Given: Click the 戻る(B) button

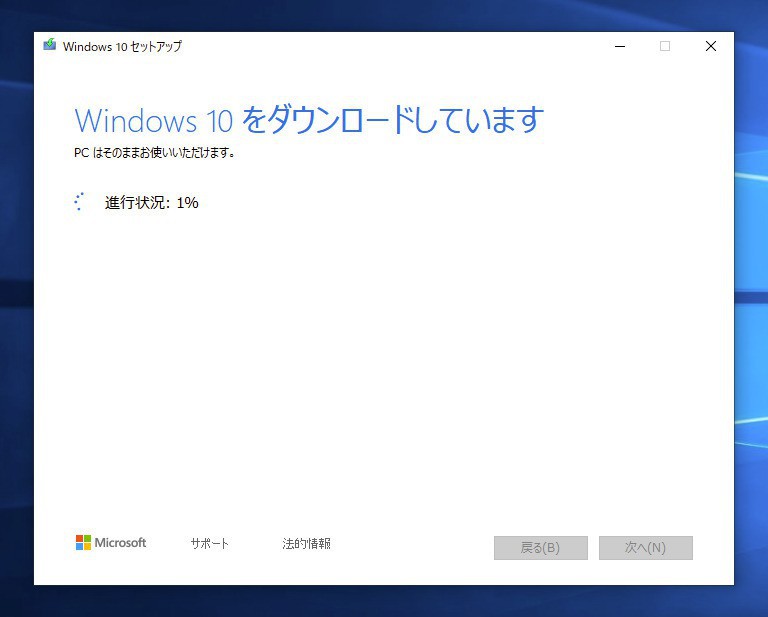Looking at the screenshot, I should tap(541, 547).
